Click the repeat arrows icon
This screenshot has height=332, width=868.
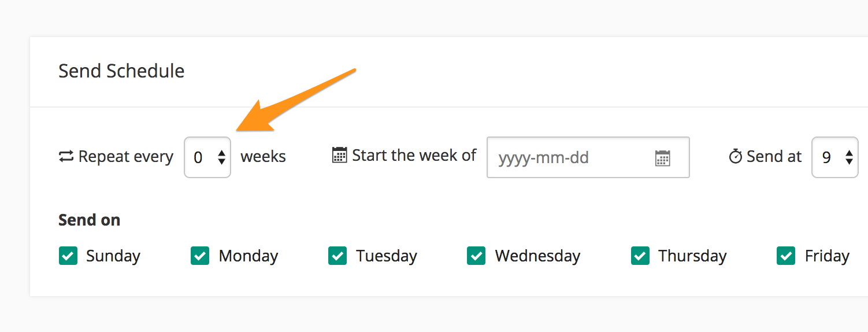[x=66, y=157]
